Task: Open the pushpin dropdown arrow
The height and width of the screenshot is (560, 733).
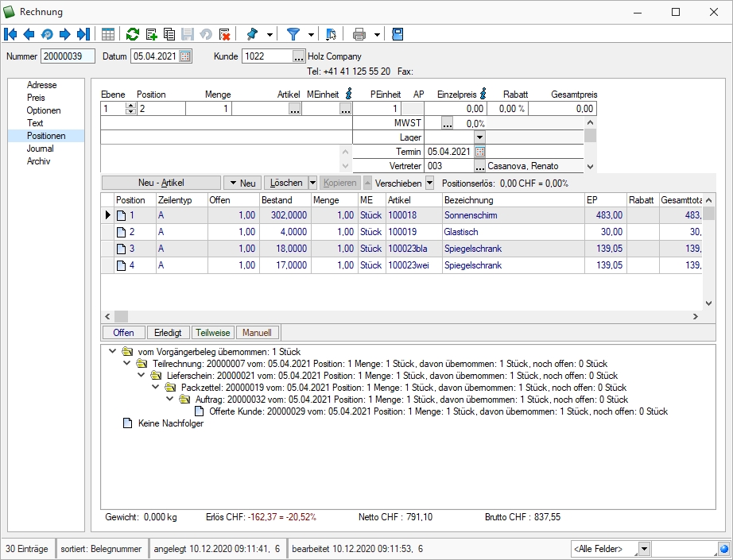Action: [270, 35]
